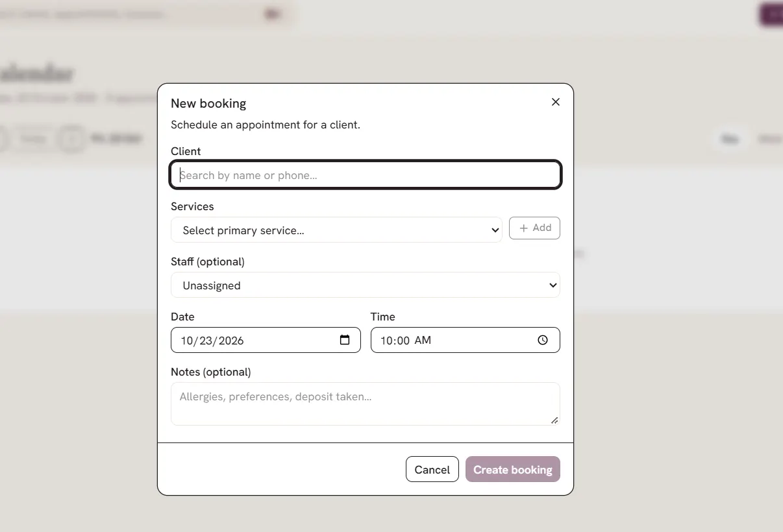
Task: Focus the Client search field
Action: 366,175
